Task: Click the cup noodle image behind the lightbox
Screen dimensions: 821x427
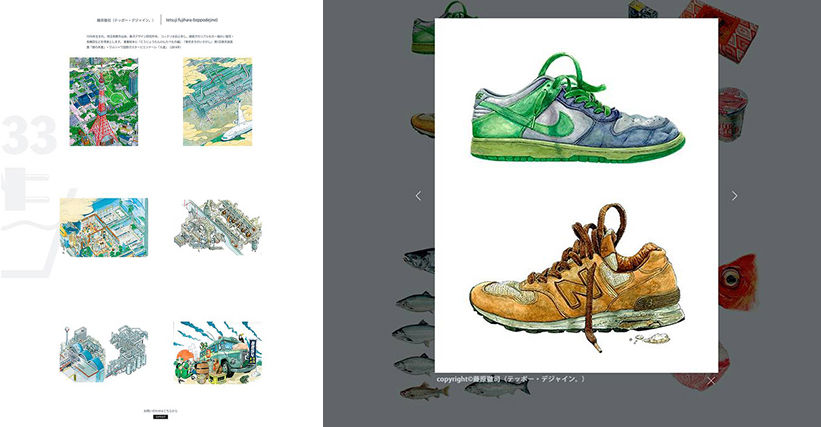Action: [733, 115]
